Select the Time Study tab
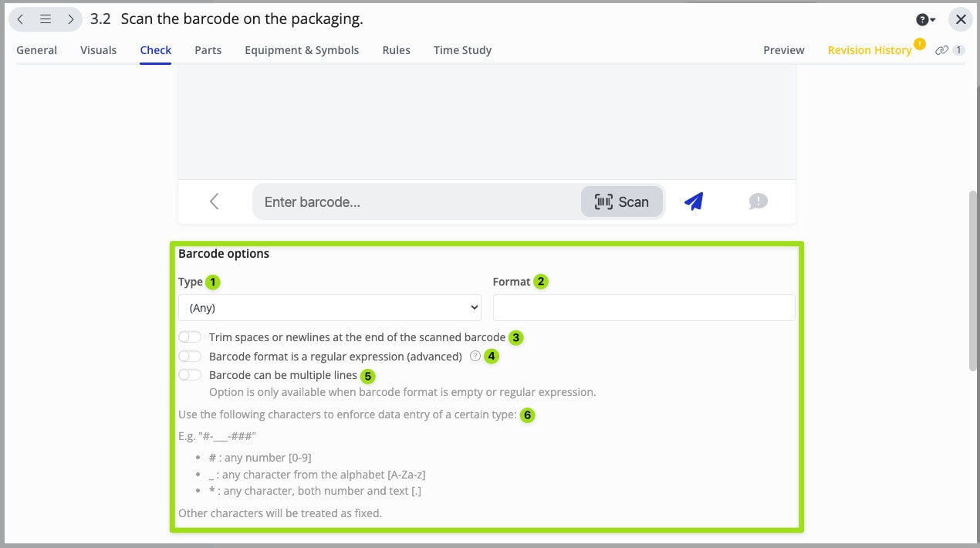Viewport: 980px width, 548px height. click(x=461, y=49)
